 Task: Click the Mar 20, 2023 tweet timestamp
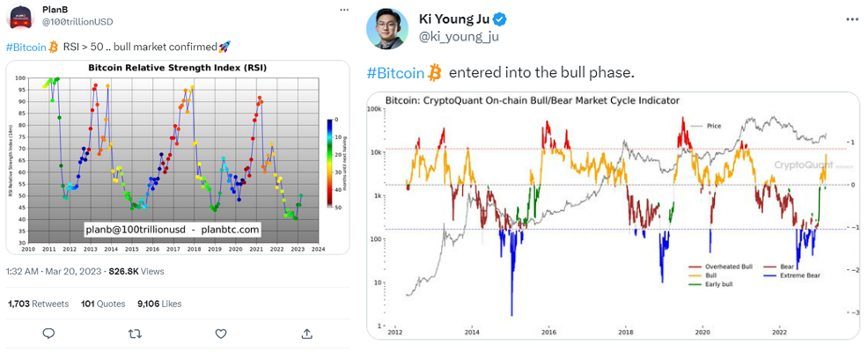point(74,272)
